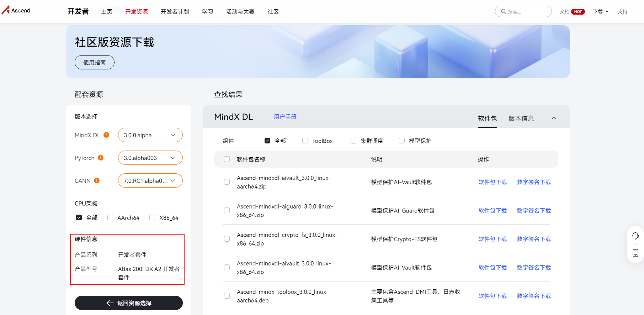Open the PyTorch version dropdown

coord(150,158)
